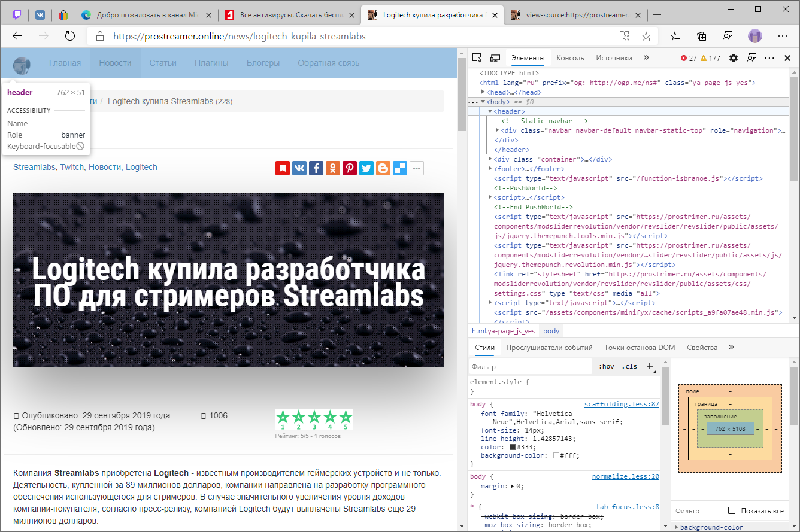Open normalize.less:20 source link
800x532 pixels.
[626, 477]
